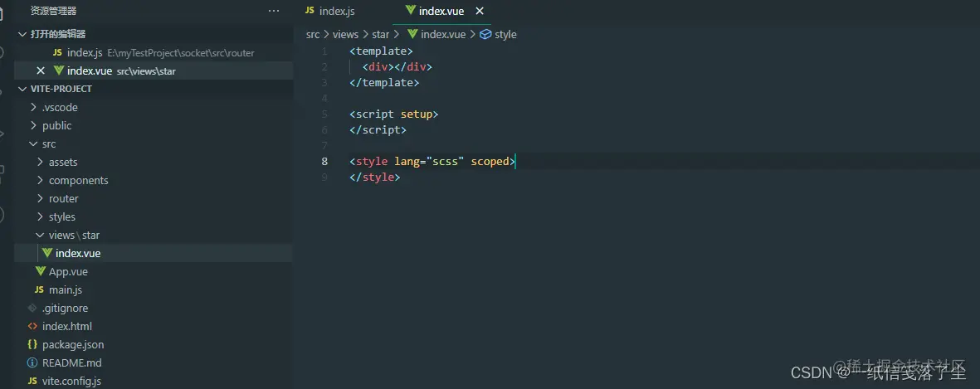
Task: Close index.vue tab with the X
Action: 480,12
